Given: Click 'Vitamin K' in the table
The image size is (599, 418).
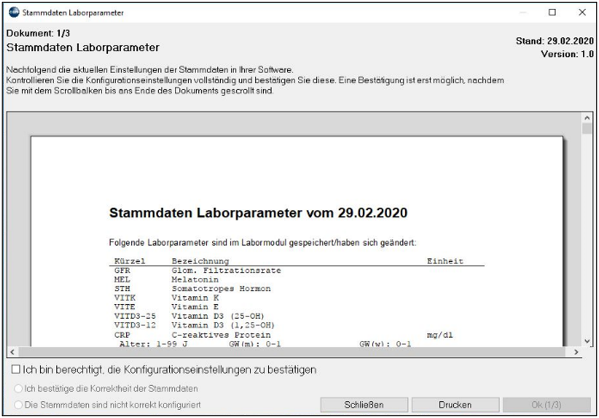Looking at the screenshot, I should tap(195, 298).
